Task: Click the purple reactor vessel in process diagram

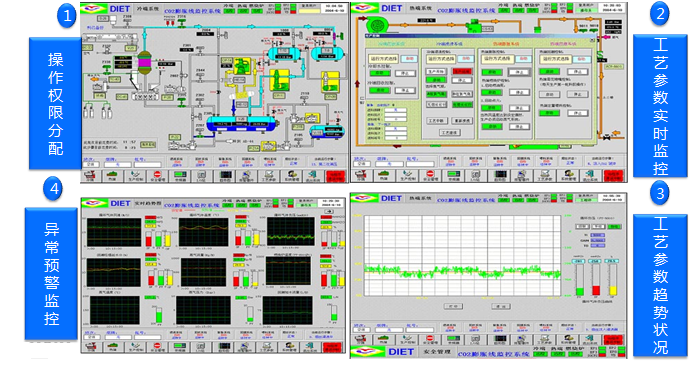Action: click(x=144, y=64)
